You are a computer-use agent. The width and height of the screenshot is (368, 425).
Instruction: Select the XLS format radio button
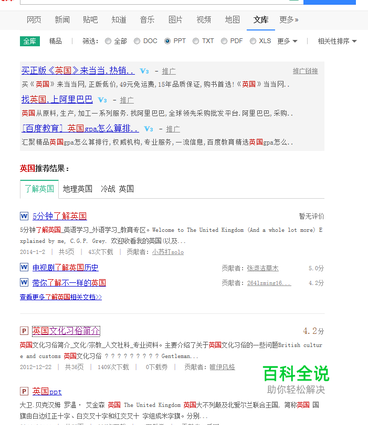coord(253,41)
